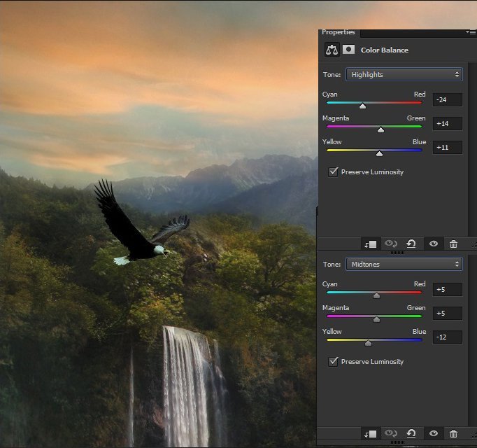View previous state icon in Highlights panel
The image size is (477, 448).
pos(390,244)
